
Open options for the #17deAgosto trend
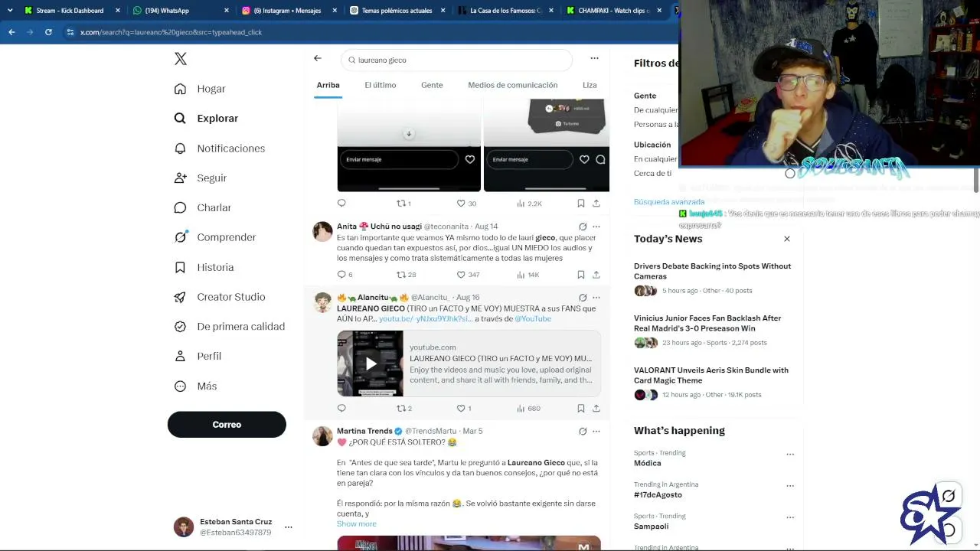tap(790, 485)
